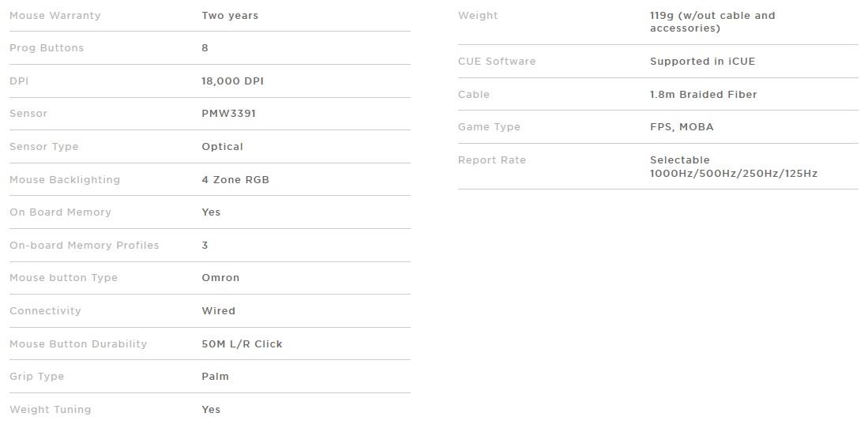The image size is (868, 428).
Task: Select the "Two years" warranty value
Action: point(230,16)
